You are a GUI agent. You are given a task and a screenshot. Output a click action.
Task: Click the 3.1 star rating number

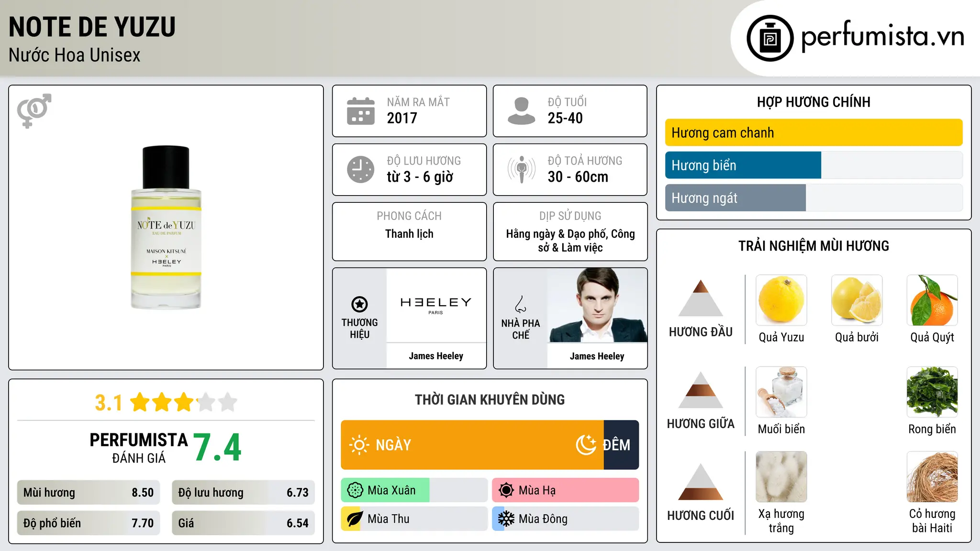click(x=109, y=403)
